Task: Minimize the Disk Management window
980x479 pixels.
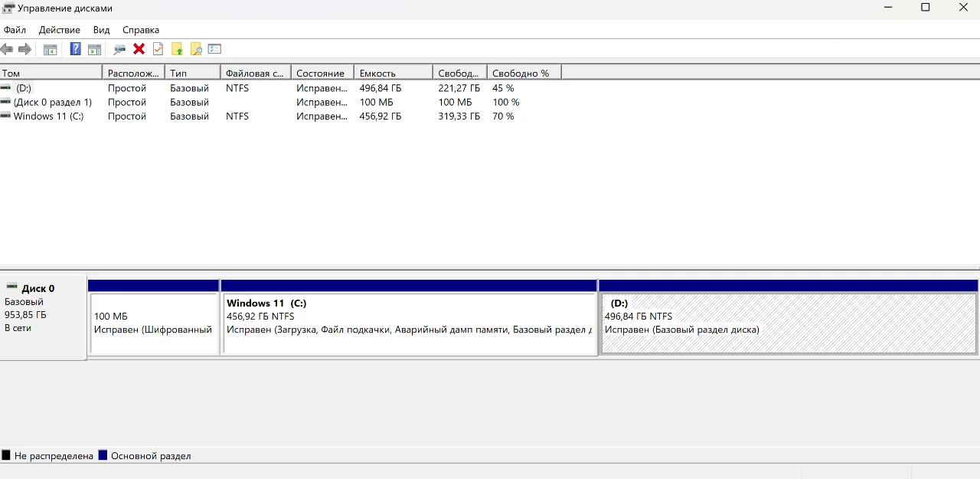Action: point(887,8)
